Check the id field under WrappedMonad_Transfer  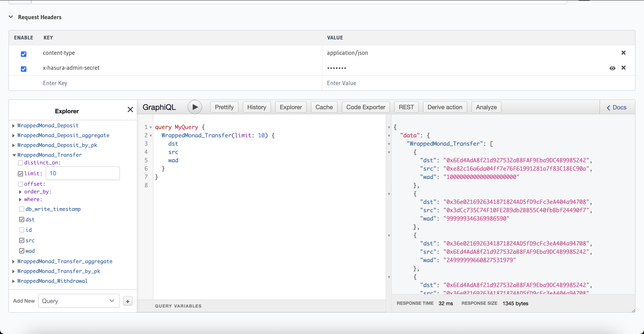coord(21,229)
